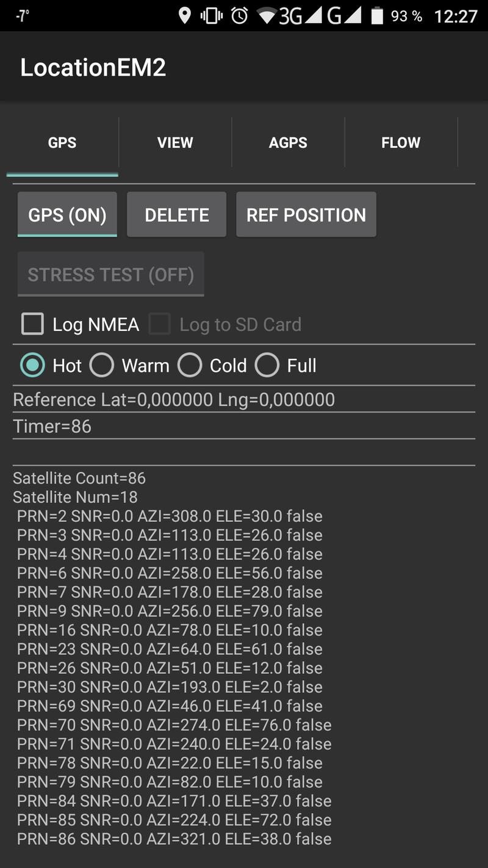488x868 pixels.
Task: Switch to the VIEW tab
Action: pyautogui.click(x=175, y=143)
